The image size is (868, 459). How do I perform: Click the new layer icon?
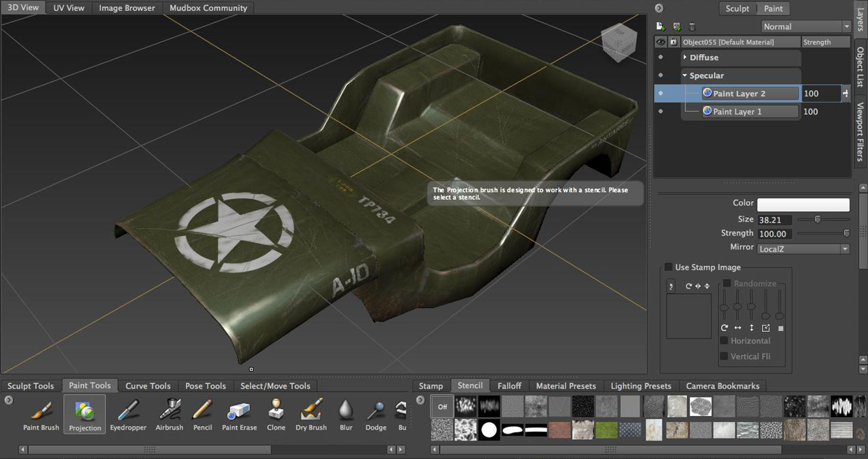(660, 27)
